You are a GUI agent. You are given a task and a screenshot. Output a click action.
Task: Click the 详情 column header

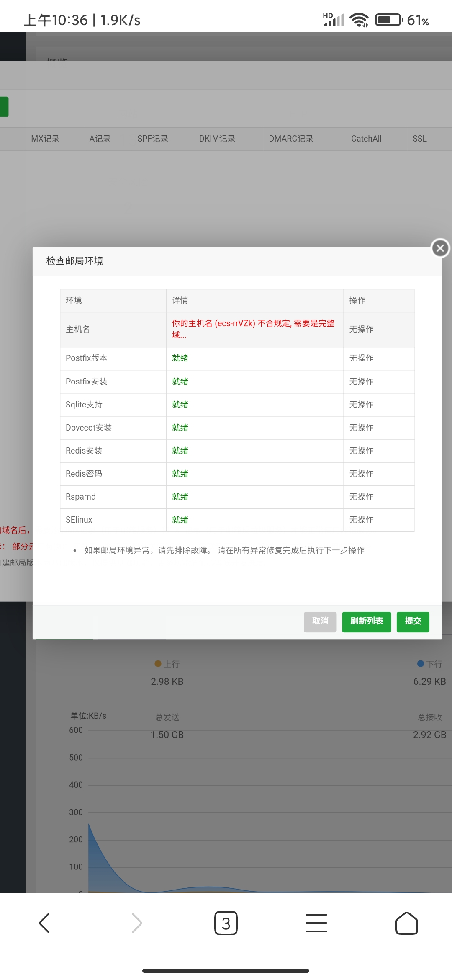[180, 300]
